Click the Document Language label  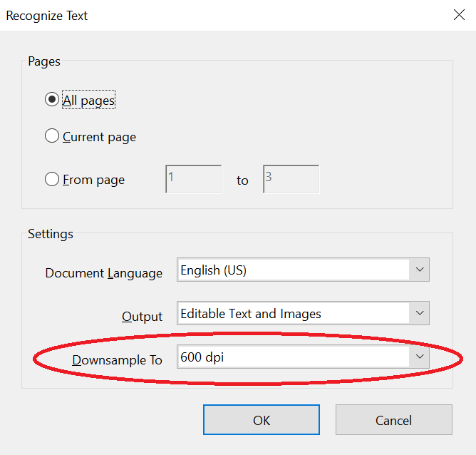pos(104,273)
